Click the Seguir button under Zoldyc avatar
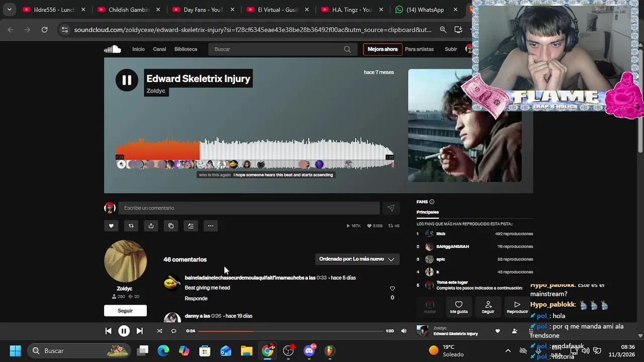The height and width of the screenshot is (362, 644). pos(125,311)
